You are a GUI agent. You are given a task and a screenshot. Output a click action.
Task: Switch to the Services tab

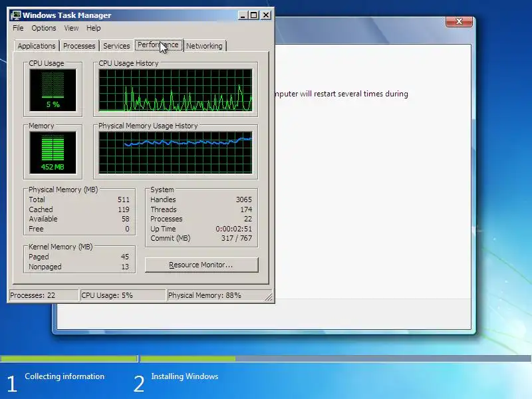116,46
